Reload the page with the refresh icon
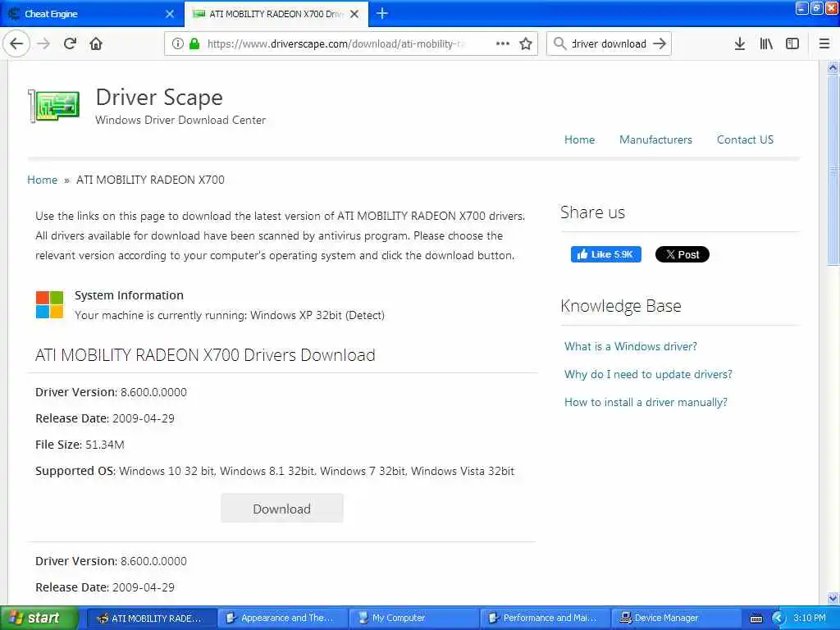 click(x=70, y=43)
